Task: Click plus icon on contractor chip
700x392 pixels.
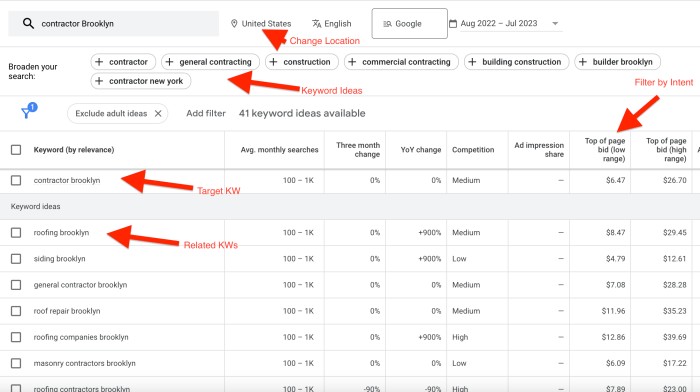Action: click(x=100, y=62)
